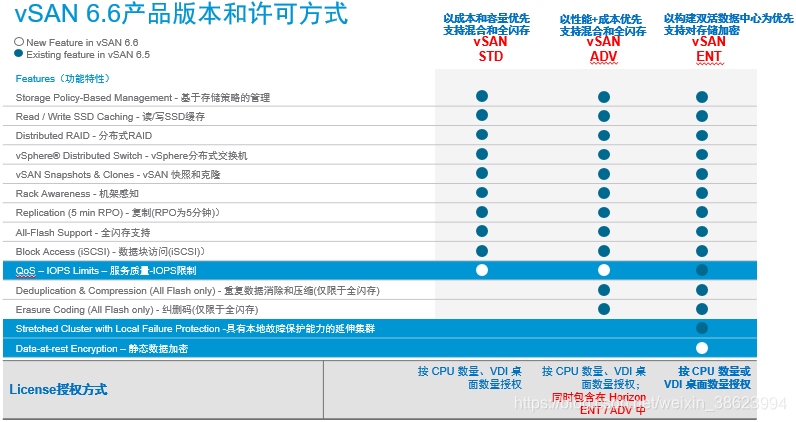Click ENT dot in vSphere Distributed Switch row
The height and width of the screenshot is (422, 796).
[702, 155]
